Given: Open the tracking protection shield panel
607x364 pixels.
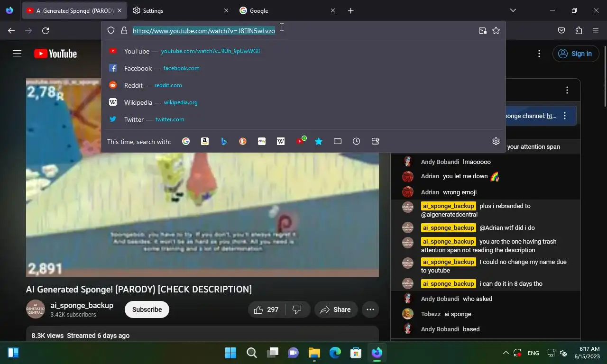Looking at the screenshot, I should 111,30.
